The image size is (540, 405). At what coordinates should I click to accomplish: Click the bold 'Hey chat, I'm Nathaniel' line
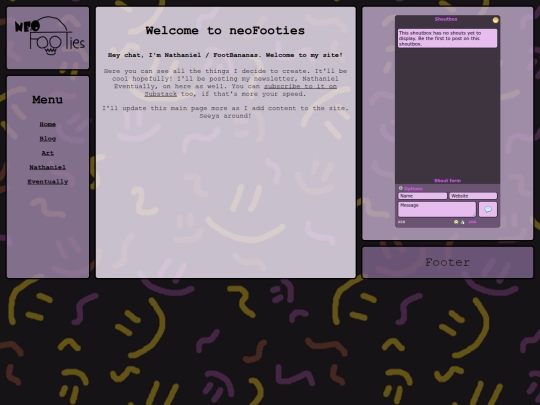225,55
